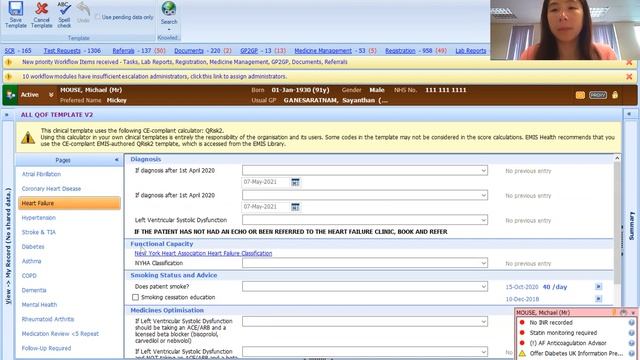Click second diagnosis date field 07-May-2021
The width and height of the screenshot is (640, 360).
point(266,207)
